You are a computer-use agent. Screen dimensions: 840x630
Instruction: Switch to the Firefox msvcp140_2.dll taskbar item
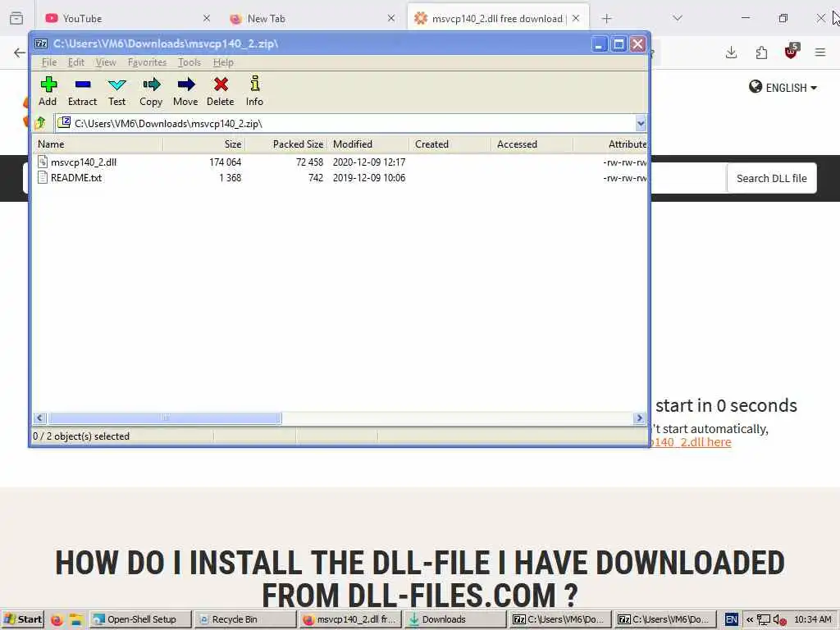(349, 619)
